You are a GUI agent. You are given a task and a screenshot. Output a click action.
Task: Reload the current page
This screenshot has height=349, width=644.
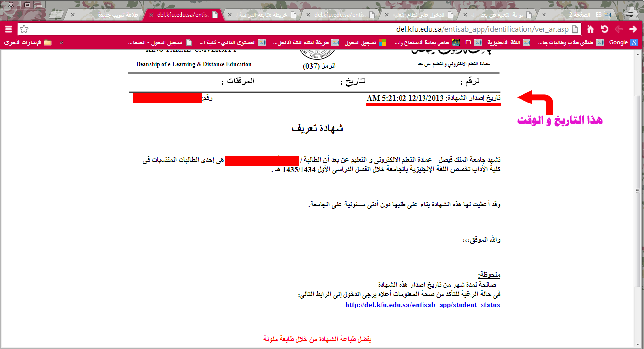point(605,29)
